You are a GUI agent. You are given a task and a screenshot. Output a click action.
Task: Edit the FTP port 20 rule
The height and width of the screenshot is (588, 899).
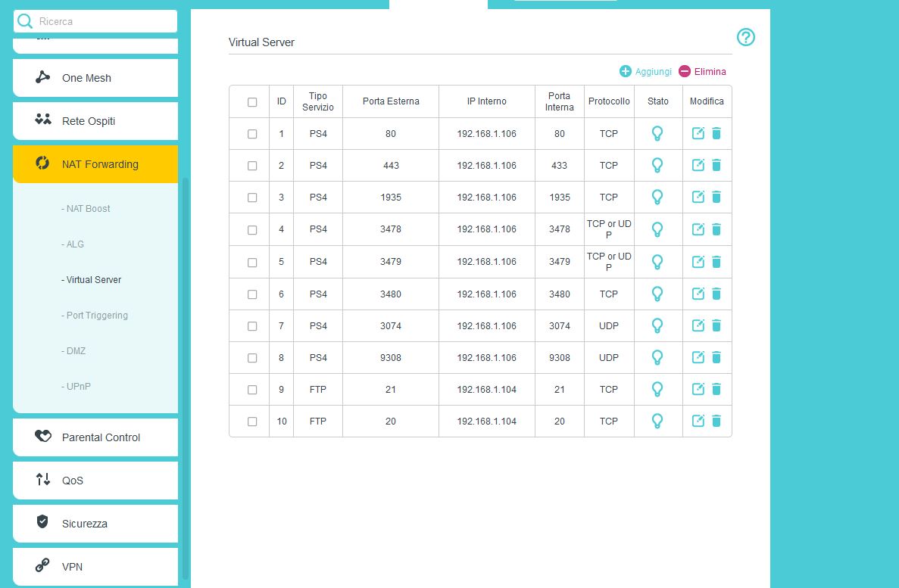698,421
